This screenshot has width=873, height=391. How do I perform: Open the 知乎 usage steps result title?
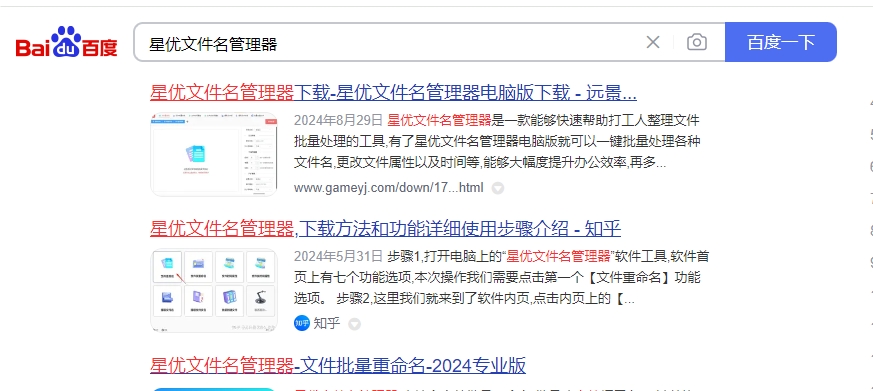pyautogui.click(x=385, y=228)
